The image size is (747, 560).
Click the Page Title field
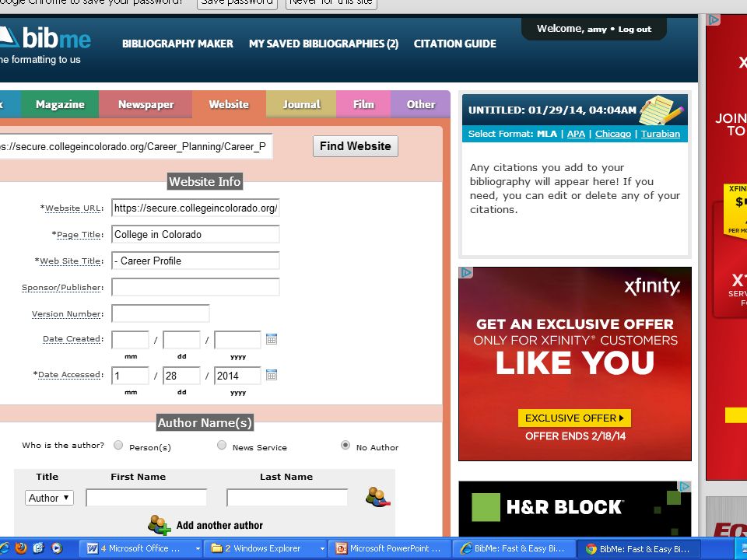[195, 234]
